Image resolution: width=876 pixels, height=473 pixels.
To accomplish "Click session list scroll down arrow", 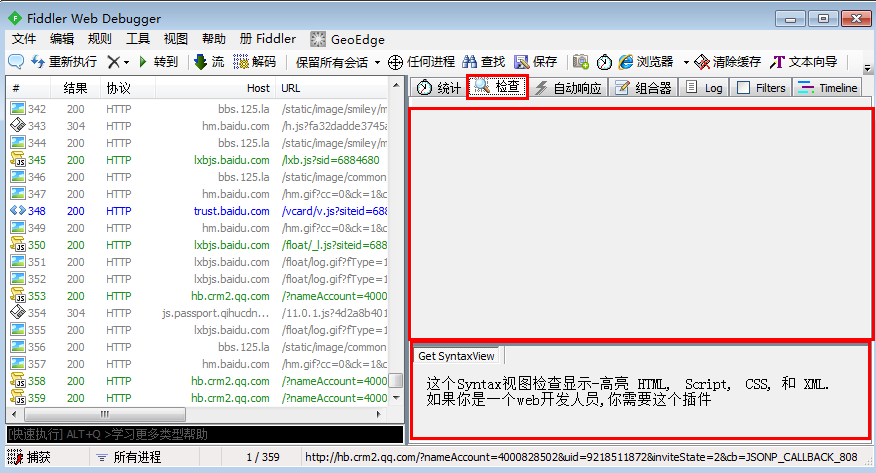I will tap(396, 398).
